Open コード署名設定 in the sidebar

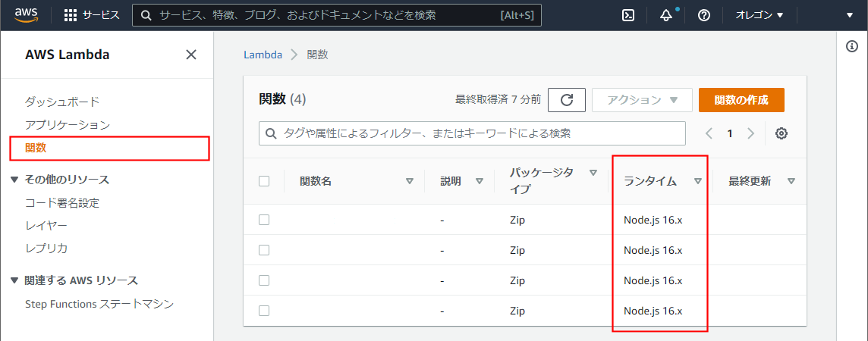62,203
